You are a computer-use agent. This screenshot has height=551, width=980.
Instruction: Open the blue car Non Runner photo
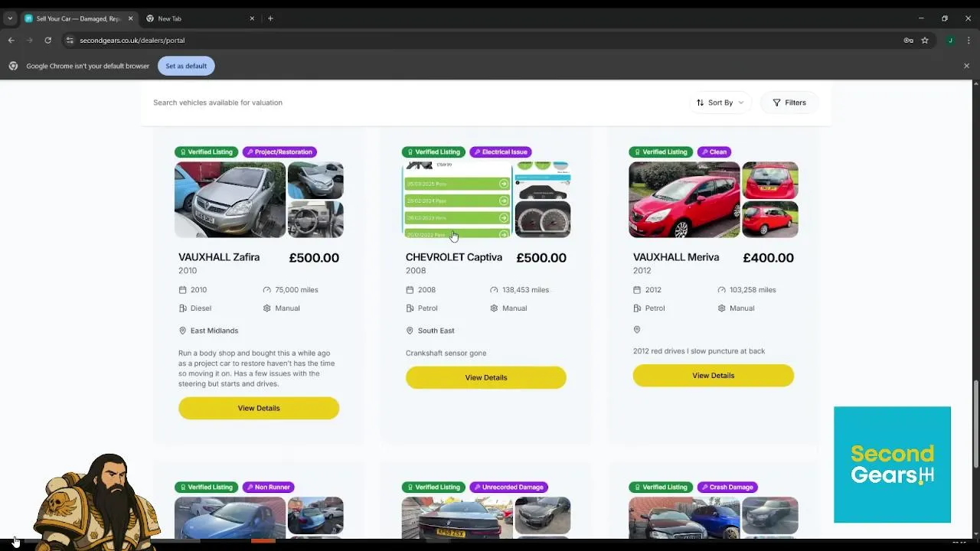pyautogui.click(x=230, y=517)
